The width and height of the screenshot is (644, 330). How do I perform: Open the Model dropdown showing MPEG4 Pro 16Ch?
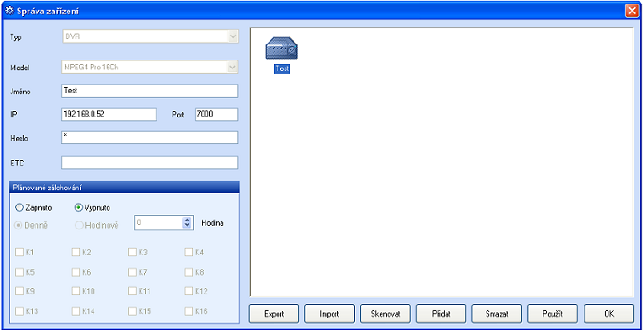[x=150, y=67]
